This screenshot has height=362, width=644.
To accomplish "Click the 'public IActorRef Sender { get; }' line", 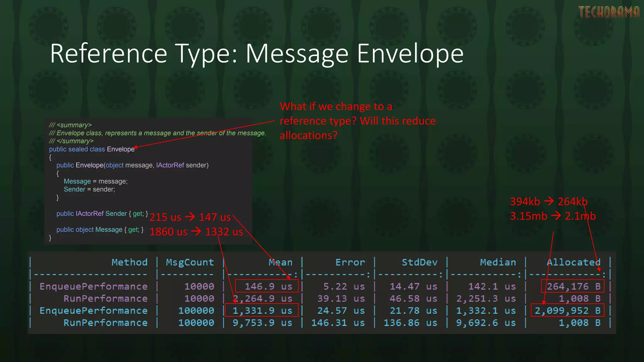I will coord(102,214).
